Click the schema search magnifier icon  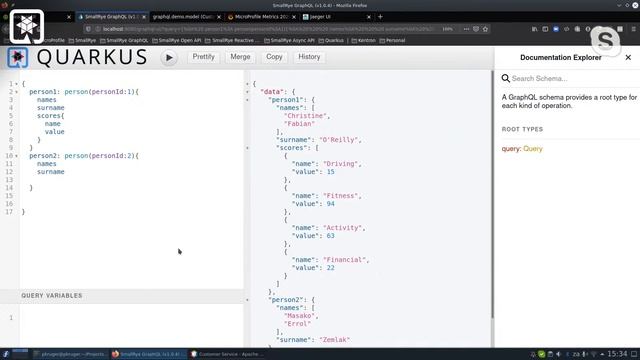point(505,78)
